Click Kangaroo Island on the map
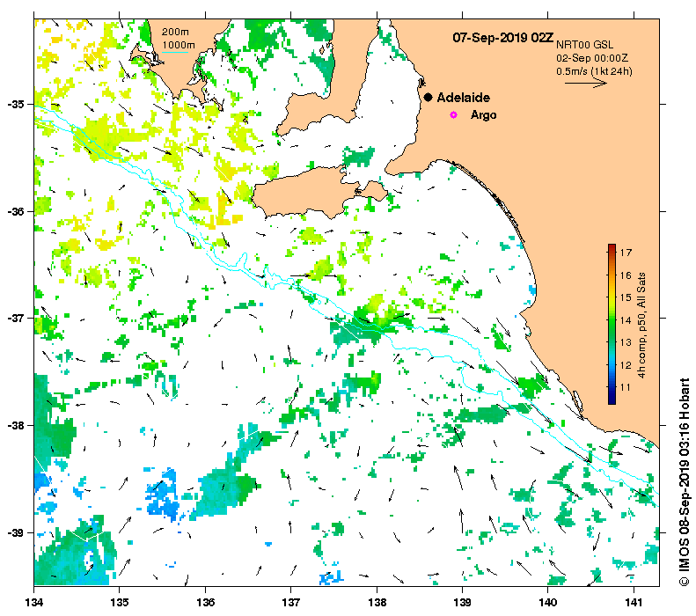The image size is (696, 616). 306,193
